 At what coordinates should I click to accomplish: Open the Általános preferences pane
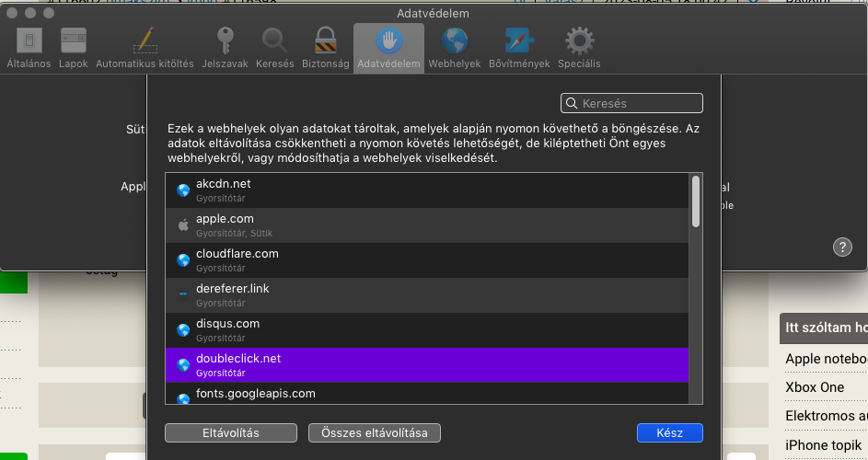(29, 48)
